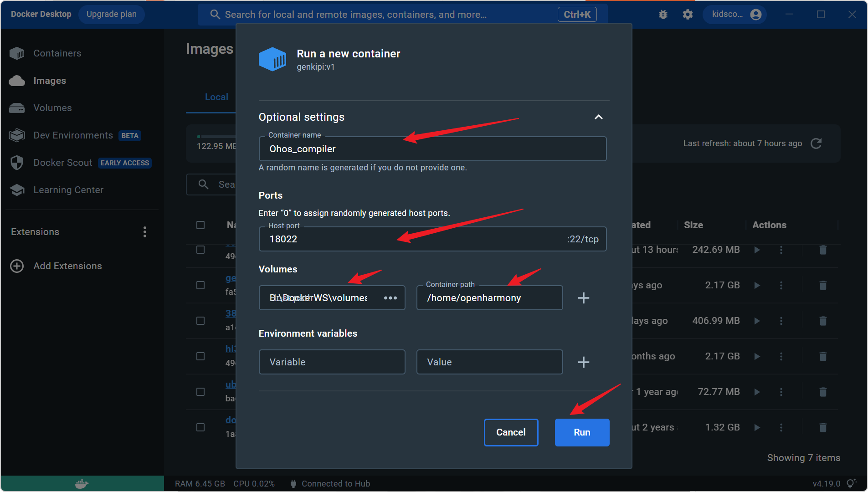This screenshot has width=868, height=492.
Task: Open the Learning Center graduation cap icon
Action: pos(17,190)
